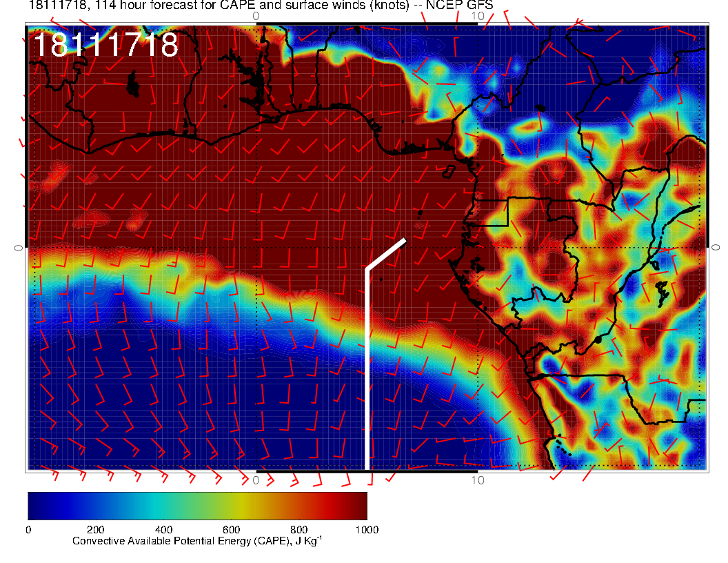The height and width of the screenshot is (563, 728).
Task: Click the colorbar tick label 200
Action: [x=96, y=530]
